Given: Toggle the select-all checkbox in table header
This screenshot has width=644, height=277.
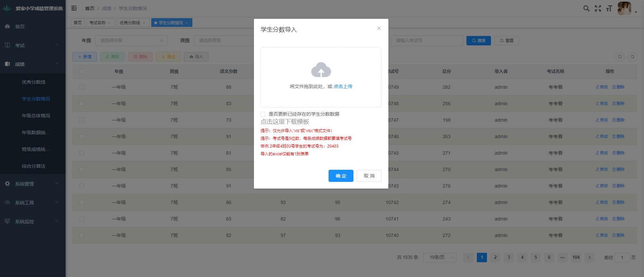Looking at the screenshot, I should click(82, 71).
